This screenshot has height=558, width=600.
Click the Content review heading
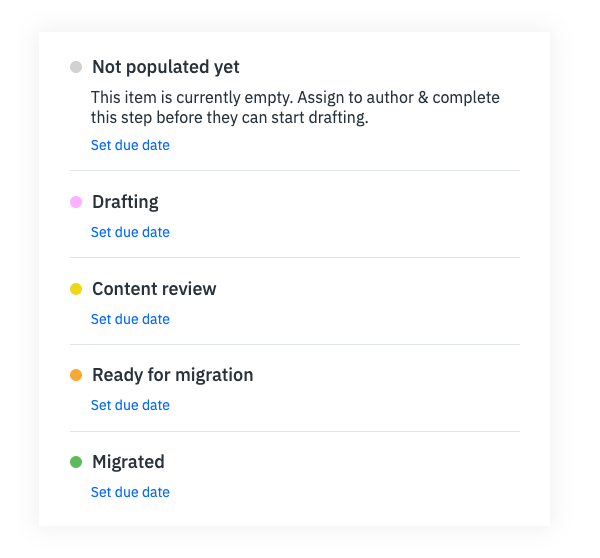pos(154,289)
